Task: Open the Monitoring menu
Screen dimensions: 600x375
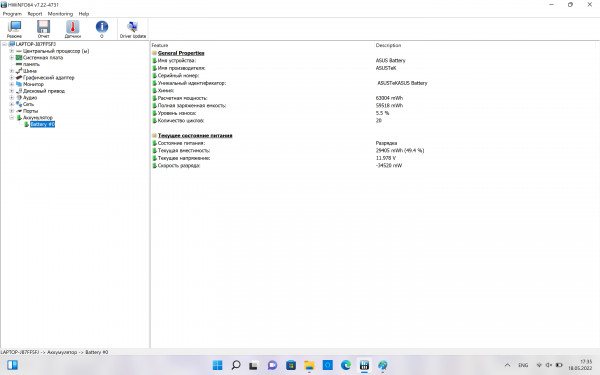Action: pos(60,14)
